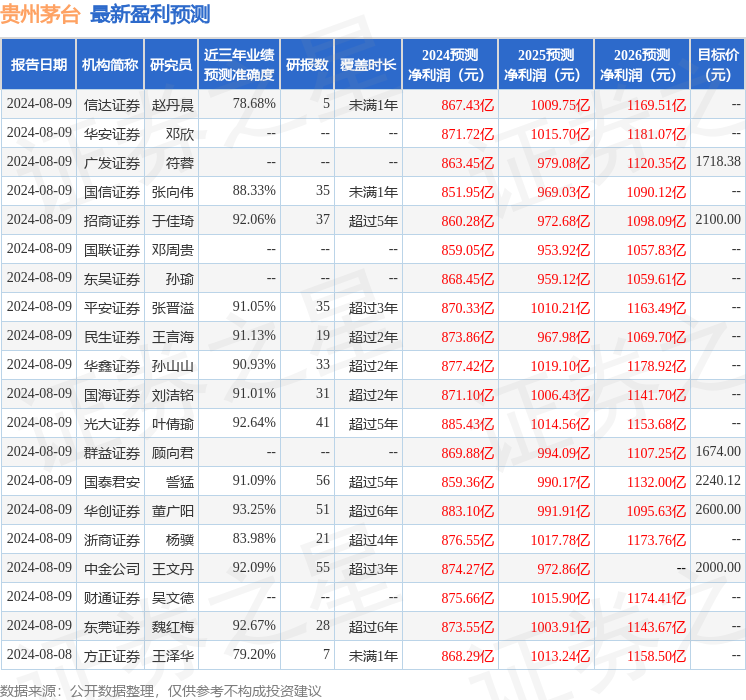
Task: Click analyst name 王泽华
Action: pyautogui.click(x=173, y=656)
